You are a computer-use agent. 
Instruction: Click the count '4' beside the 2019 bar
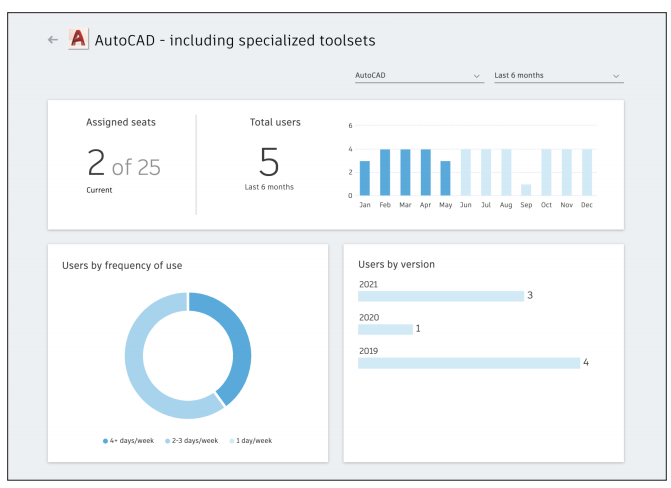tap(586, 363)
